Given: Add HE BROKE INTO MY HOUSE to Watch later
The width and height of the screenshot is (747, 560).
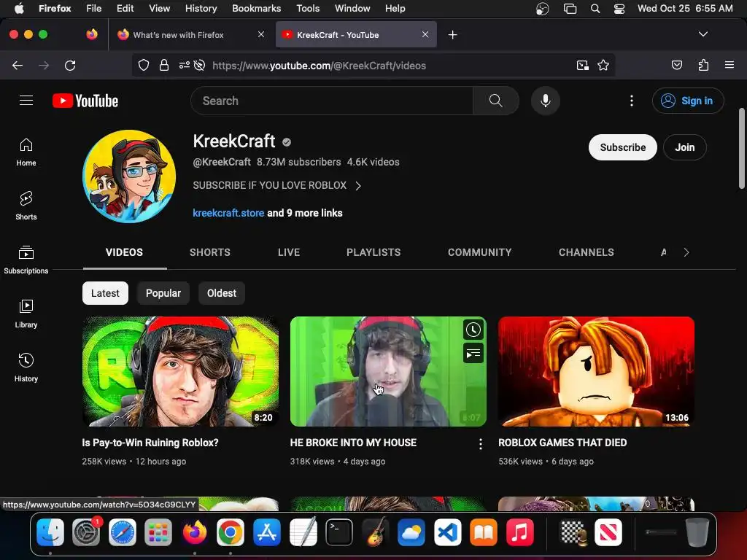Looking at the screenshot, I should pos(473,330).
